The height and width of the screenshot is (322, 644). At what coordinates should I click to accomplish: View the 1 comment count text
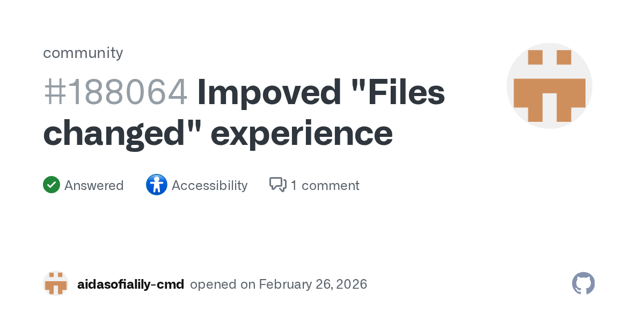325,186
